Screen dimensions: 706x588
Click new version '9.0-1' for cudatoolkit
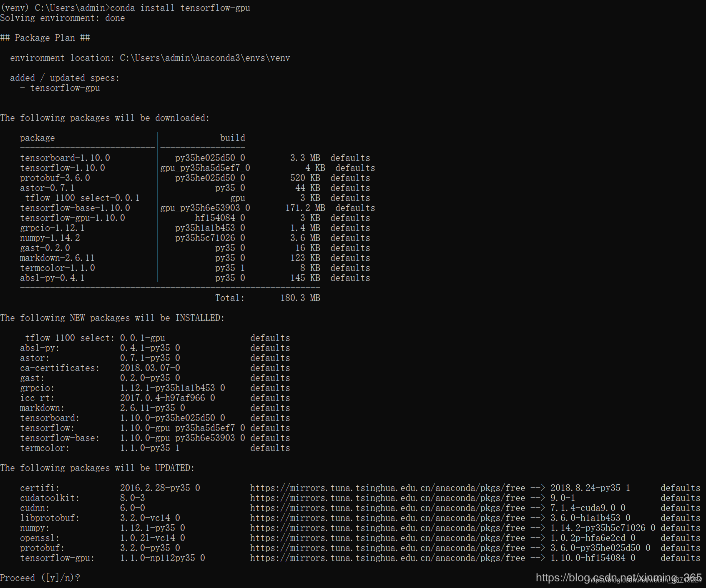pos(563,498)
